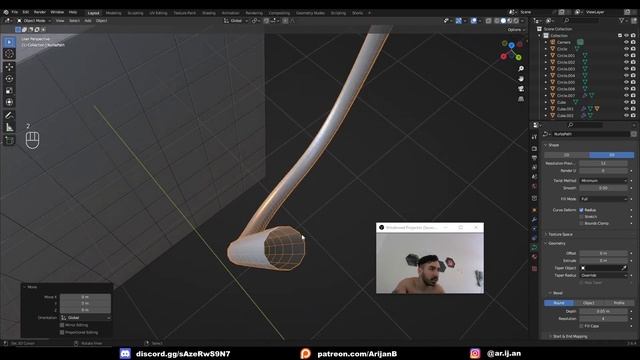
Task: Open the File menu
Action: (15, 12)
